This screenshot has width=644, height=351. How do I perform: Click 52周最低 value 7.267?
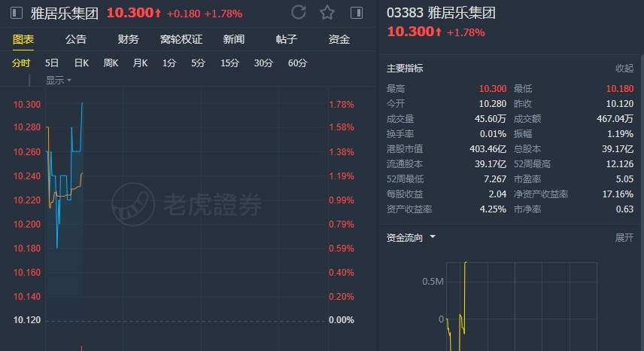point(495,179)
